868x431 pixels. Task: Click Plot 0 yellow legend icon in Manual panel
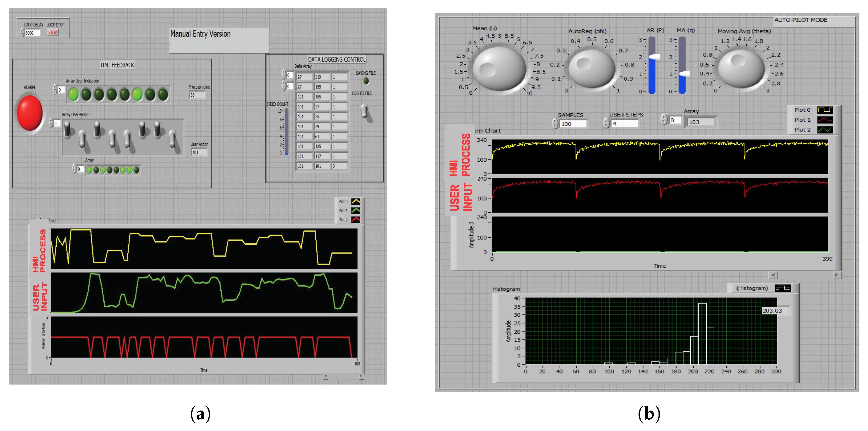(x=356, y=202)
